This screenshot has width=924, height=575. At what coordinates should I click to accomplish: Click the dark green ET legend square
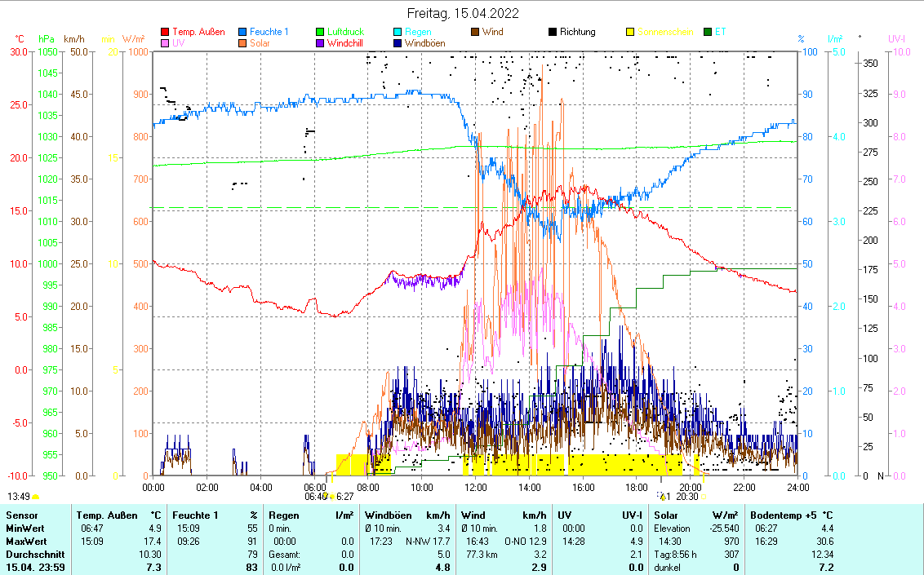click(708, 32)
